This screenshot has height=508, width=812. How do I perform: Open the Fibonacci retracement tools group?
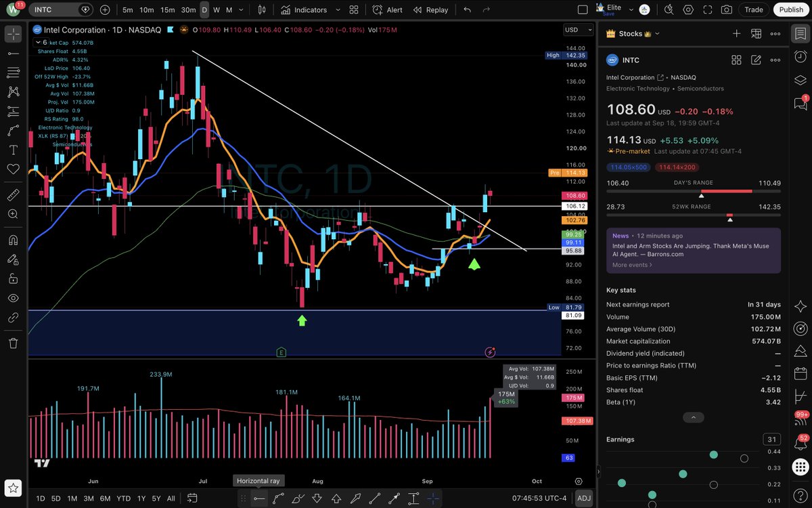point(13,72)
